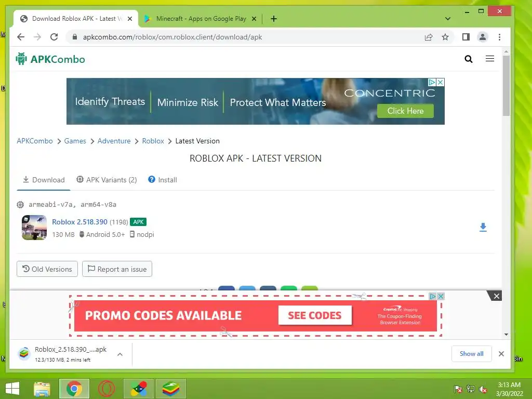Close the Chrome downloads bar
The image size is (532, 399).
point(501,354)
